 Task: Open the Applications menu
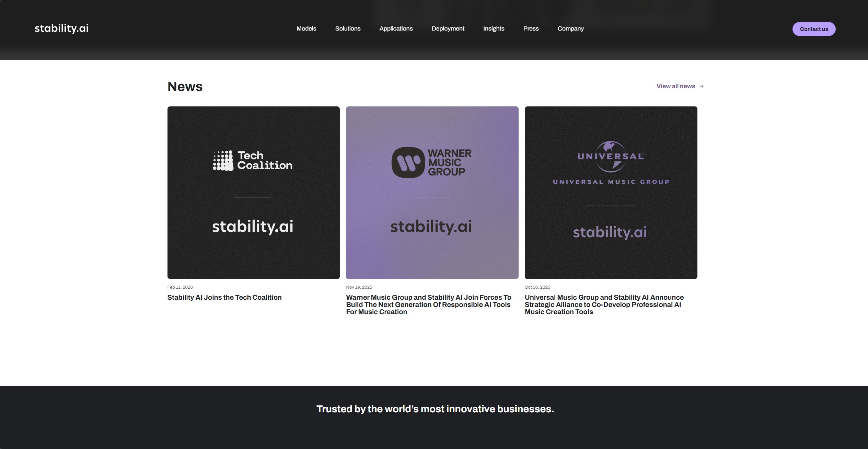click(x=396, y=28)
